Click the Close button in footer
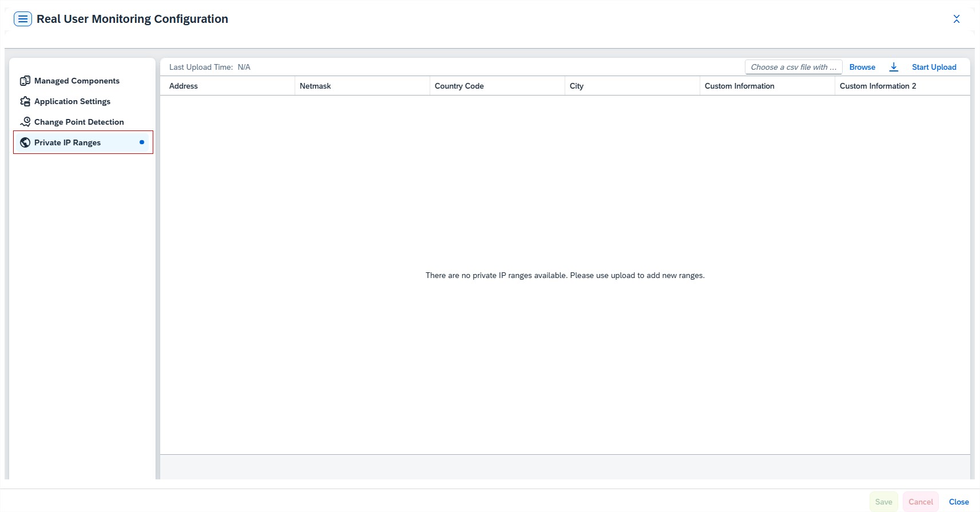The image size is (980, 512). click(958, 502)
